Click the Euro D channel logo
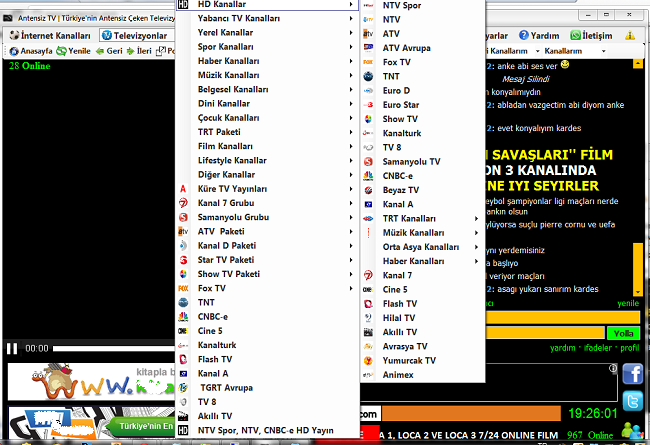 pyautogui.click(x=368, y=90)
